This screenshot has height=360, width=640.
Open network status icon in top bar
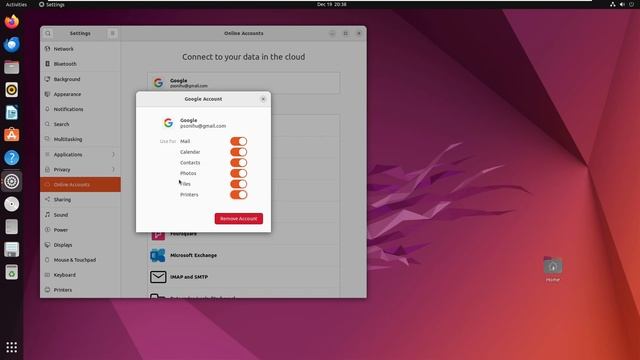point(612,4)
